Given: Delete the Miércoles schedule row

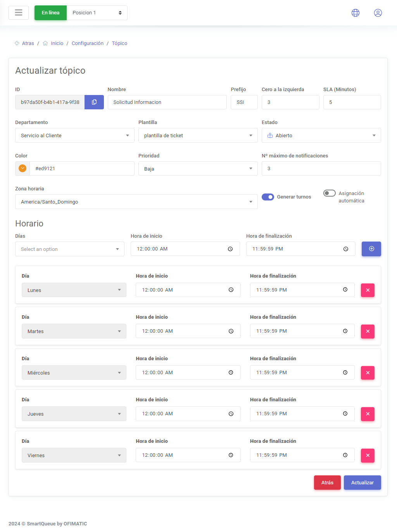Looking at the screenshot, I should point(368,373).
